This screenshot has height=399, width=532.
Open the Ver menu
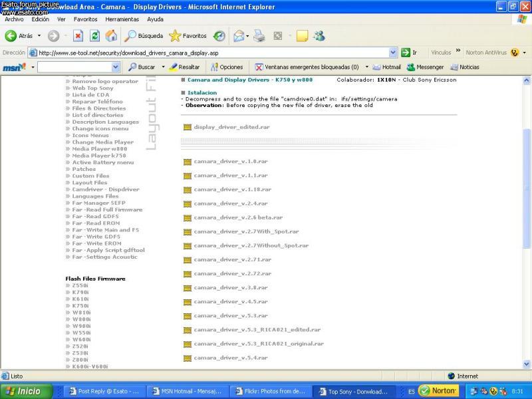(x=61, y=19)
